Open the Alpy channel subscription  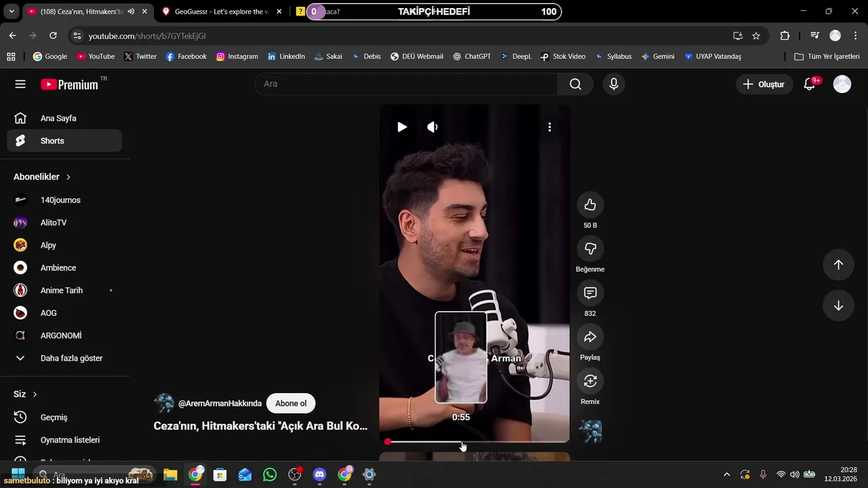pyautogui.click(x=64, y=245)
